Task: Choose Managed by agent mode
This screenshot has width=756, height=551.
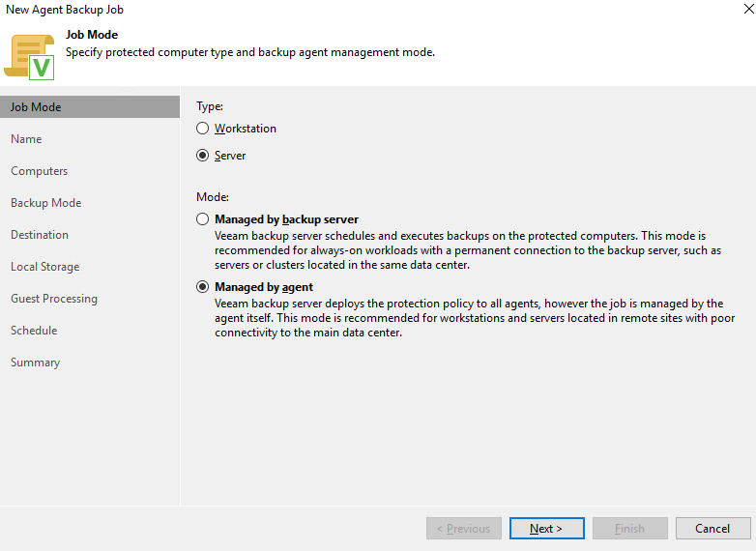Action: 202,287
